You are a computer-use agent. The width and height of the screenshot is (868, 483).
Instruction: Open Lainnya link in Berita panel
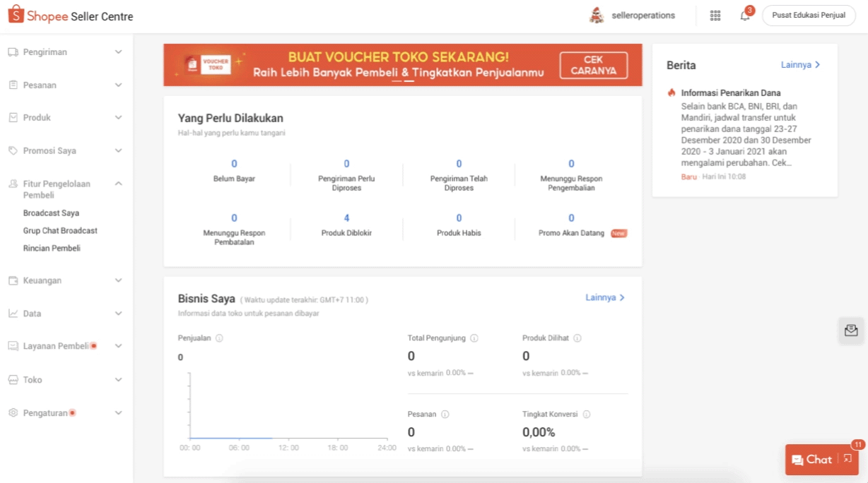coord(800,65)
